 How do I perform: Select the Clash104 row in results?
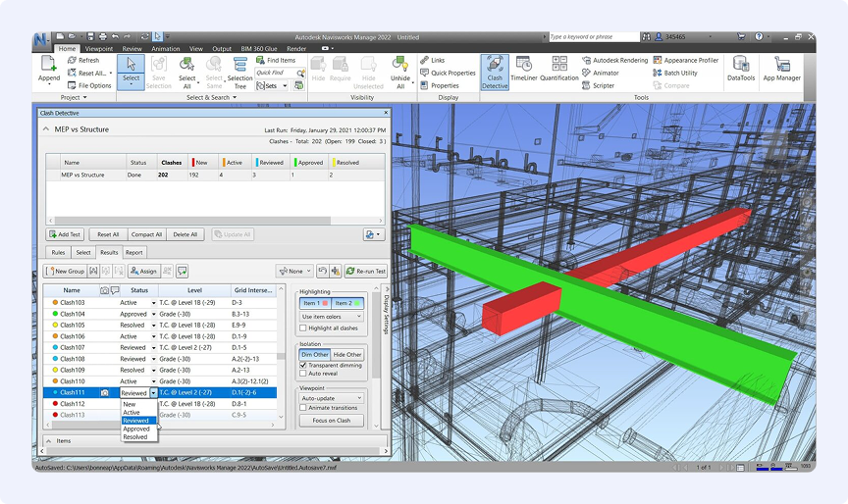pos(73,314)
